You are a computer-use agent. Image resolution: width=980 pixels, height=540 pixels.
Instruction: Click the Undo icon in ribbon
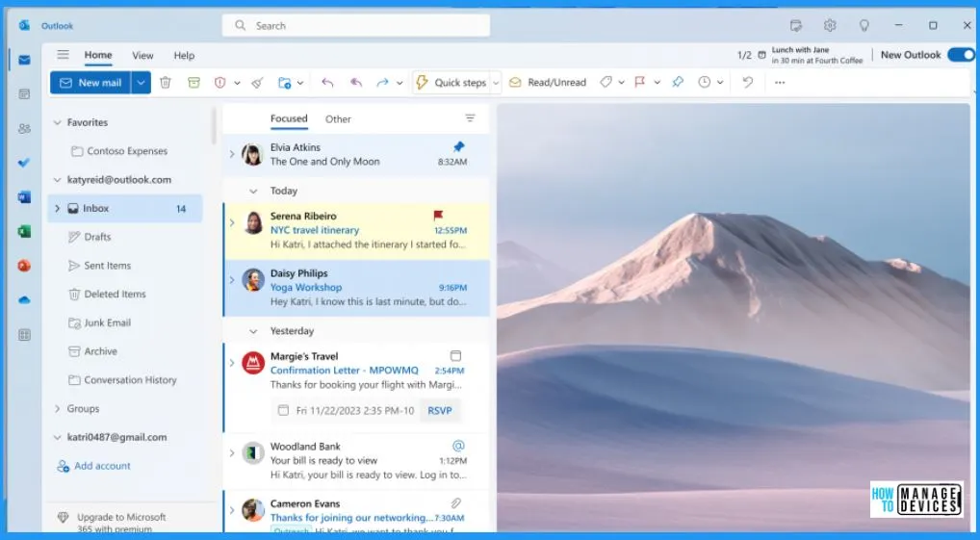click(x=747, y=83)
